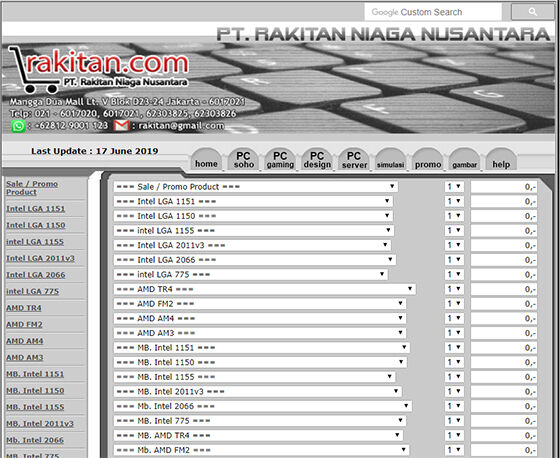Open quantity selector for Sale / Promo row
560x458 pixels.
(x=454, y=186)
